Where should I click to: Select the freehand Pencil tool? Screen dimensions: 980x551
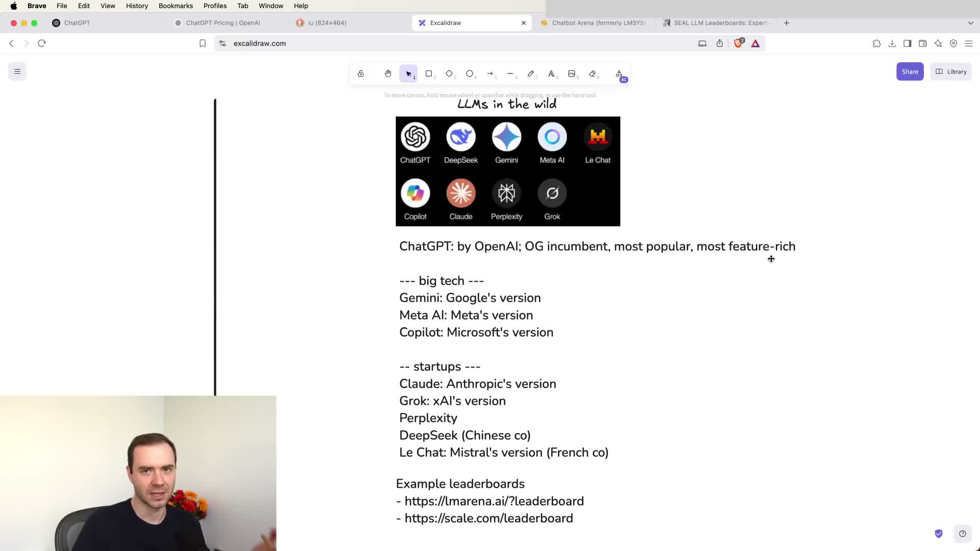click(531, 73)
